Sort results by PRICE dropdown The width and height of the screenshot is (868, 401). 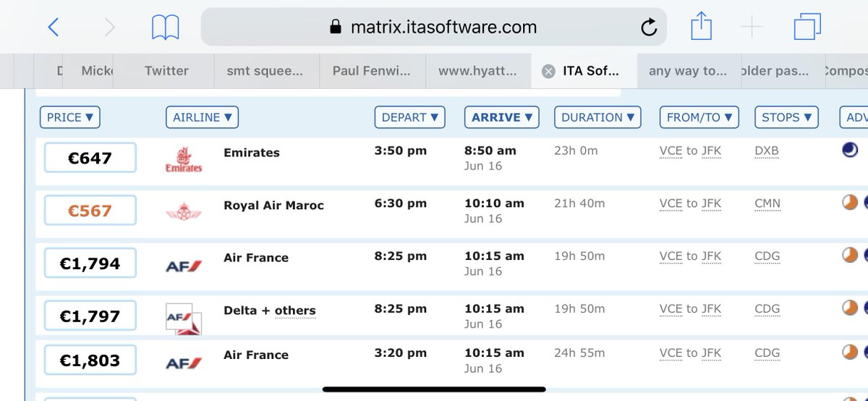70,117
